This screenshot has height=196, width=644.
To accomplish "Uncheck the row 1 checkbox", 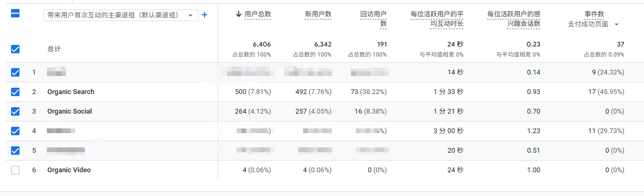I will (x=15, y=72).
